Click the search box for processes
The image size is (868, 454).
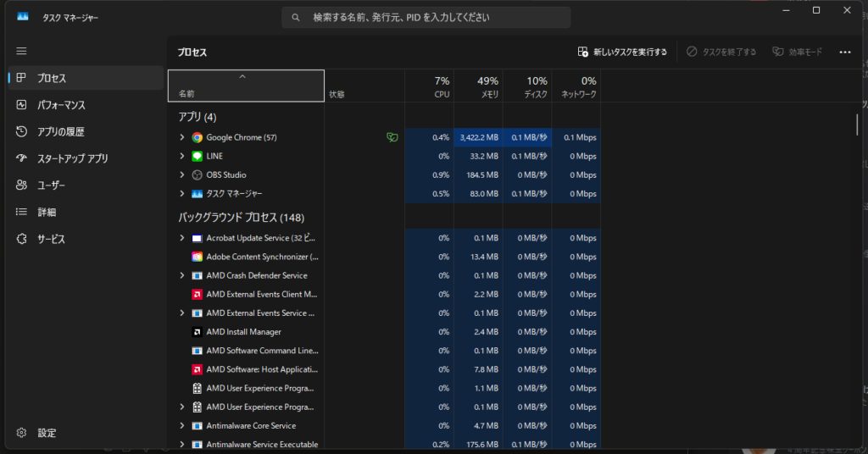[x=426, y=18]
